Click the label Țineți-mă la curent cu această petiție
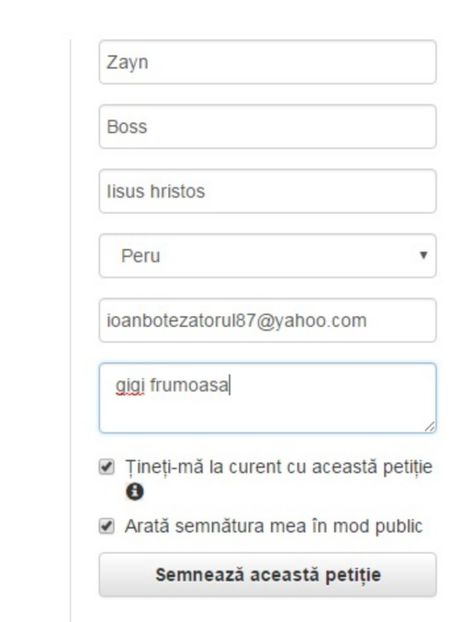Viewport: 450px width, 622px height. [279, 467]
